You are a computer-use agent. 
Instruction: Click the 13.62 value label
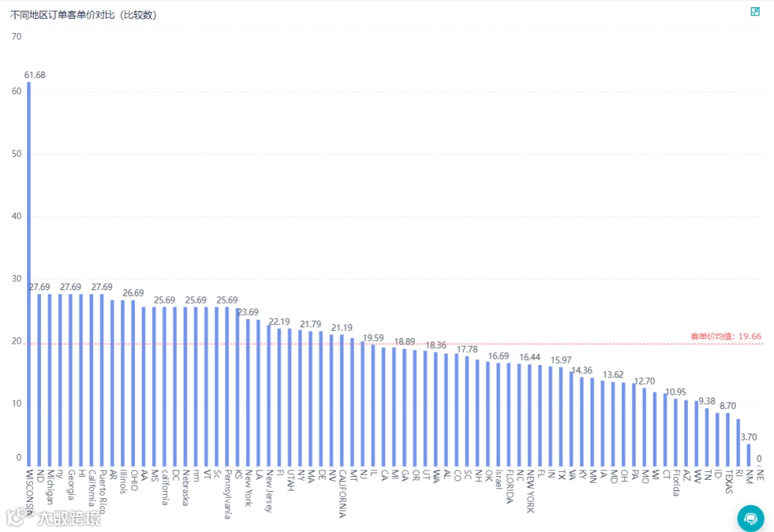[613, 374]
